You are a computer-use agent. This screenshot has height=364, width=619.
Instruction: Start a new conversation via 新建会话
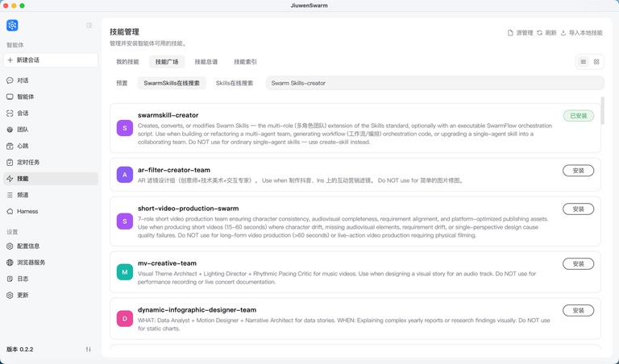51,60
